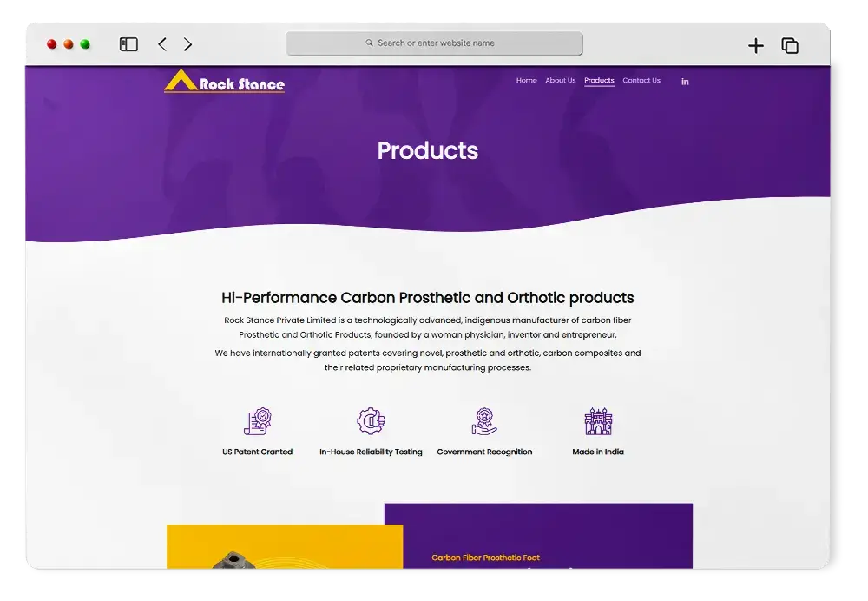The height and width of the screenshot is (601, 868).
Task: Click the yellow minimize window button
Action: pyautogui.click(x=68, y=44)
